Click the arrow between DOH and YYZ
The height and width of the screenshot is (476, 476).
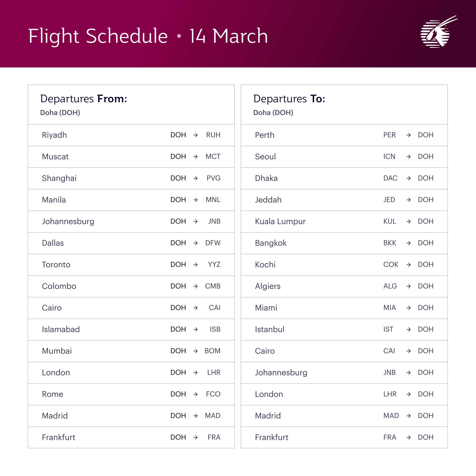click(x=195, y=265)
